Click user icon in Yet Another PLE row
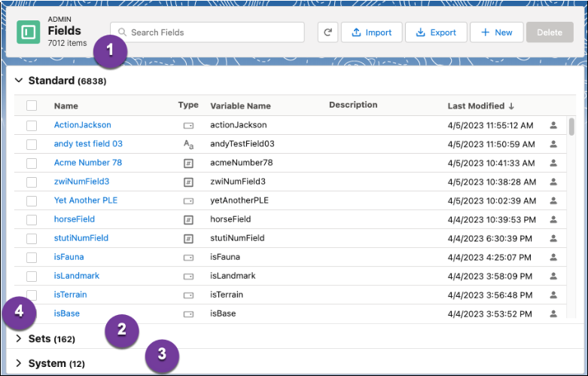Screen dimensions: 588x376 pyautogui.click(x=553, y=200)
